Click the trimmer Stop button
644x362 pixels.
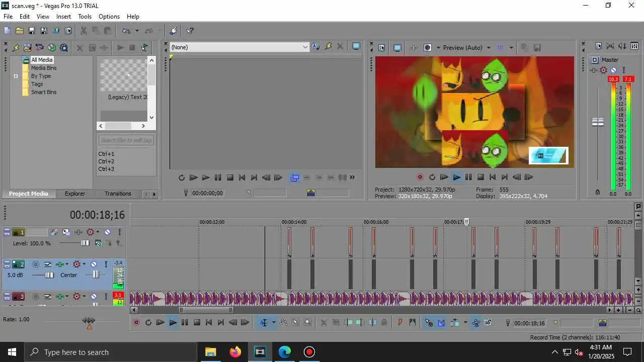point(230,177)
